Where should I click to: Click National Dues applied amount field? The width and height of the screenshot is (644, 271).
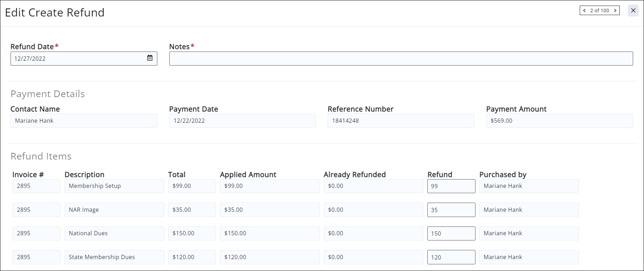tap(270, 233)
